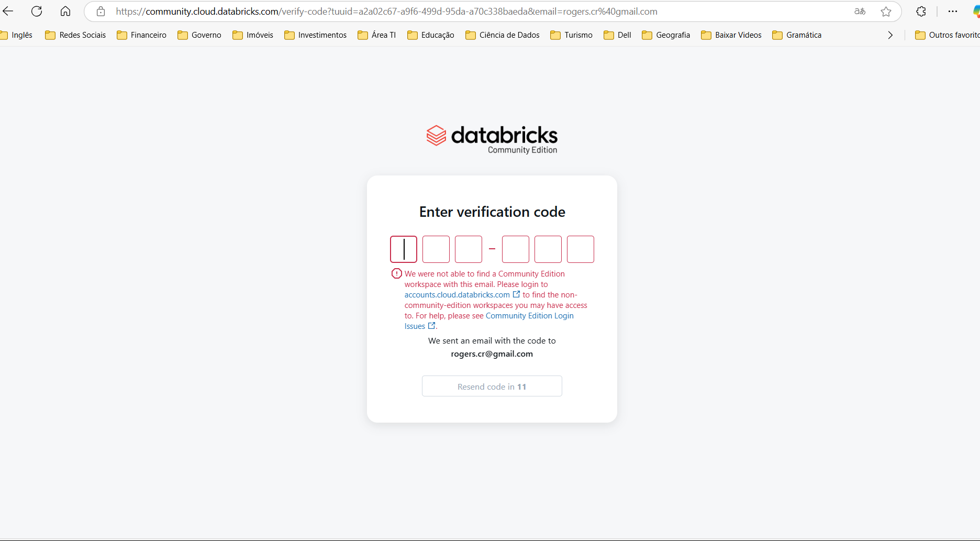Screen dimensions: 980x541
Task: Open the Baixar Videos bookmarks folder
Action: 731,35
